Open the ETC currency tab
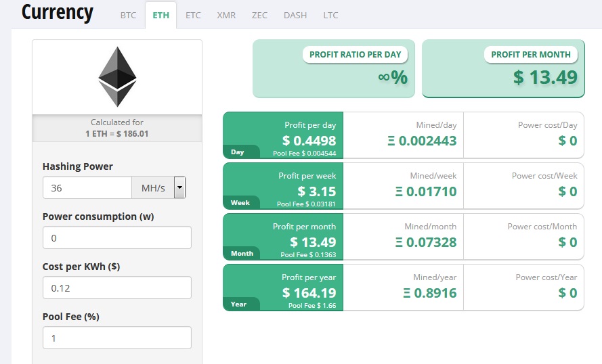This screenshot has width=602, height=364. click(x=193, y=16)
